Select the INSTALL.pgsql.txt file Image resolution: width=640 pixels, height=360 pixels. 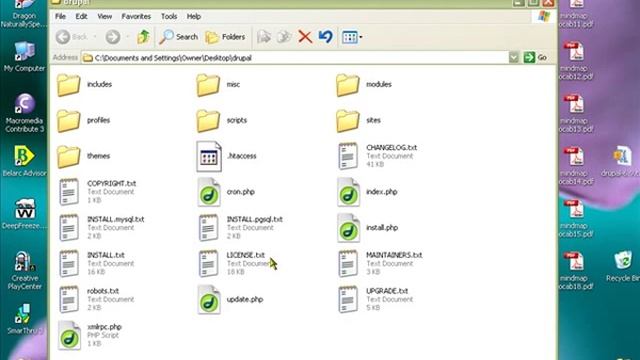point(241,228)
